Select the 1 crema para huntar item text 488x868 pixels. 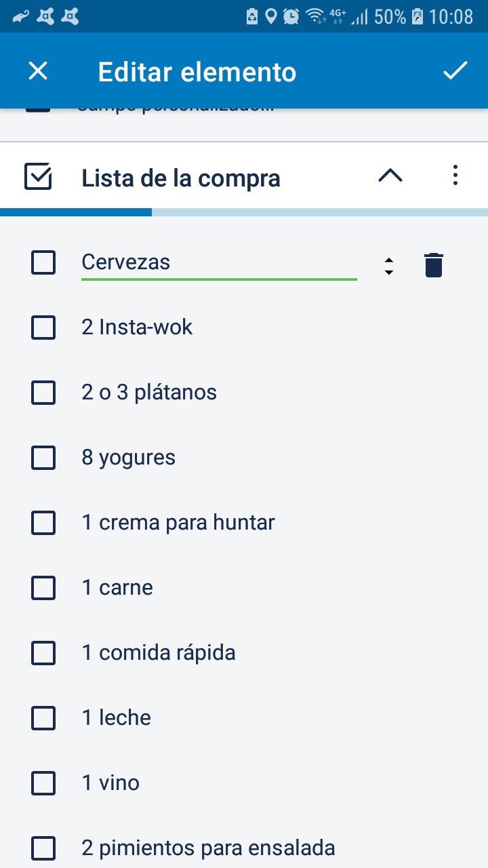tap(178, 523)
